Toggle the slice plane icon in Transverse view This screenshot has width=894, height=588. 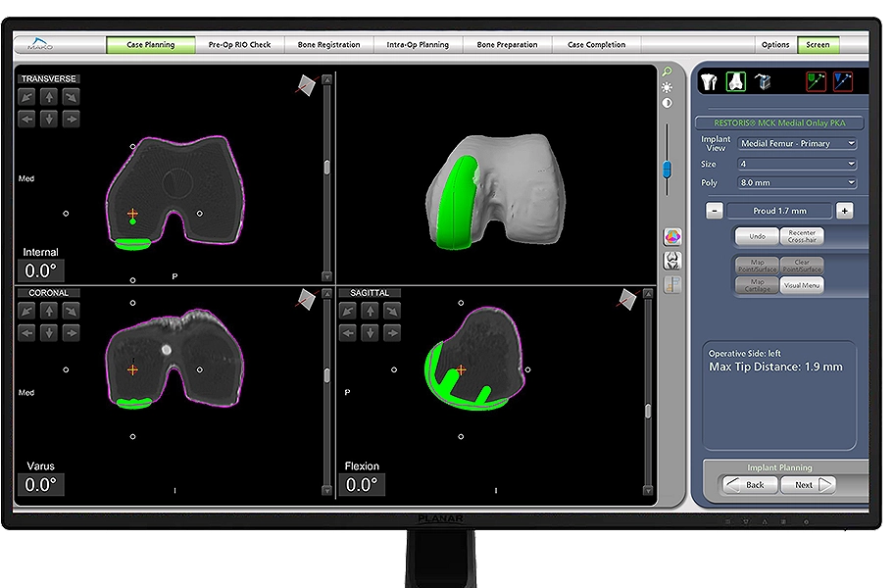[x=306, y=85]
